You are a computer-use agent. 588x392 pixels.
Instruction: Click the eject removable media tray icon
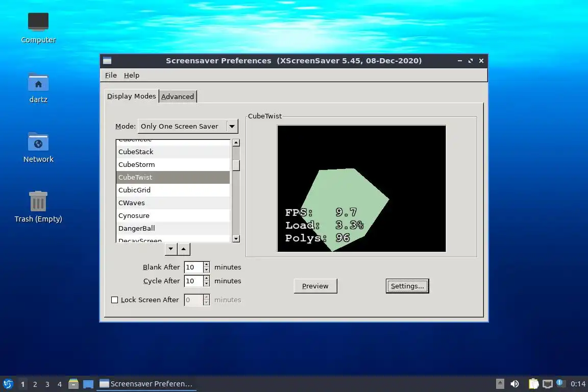tap(500, 384)
